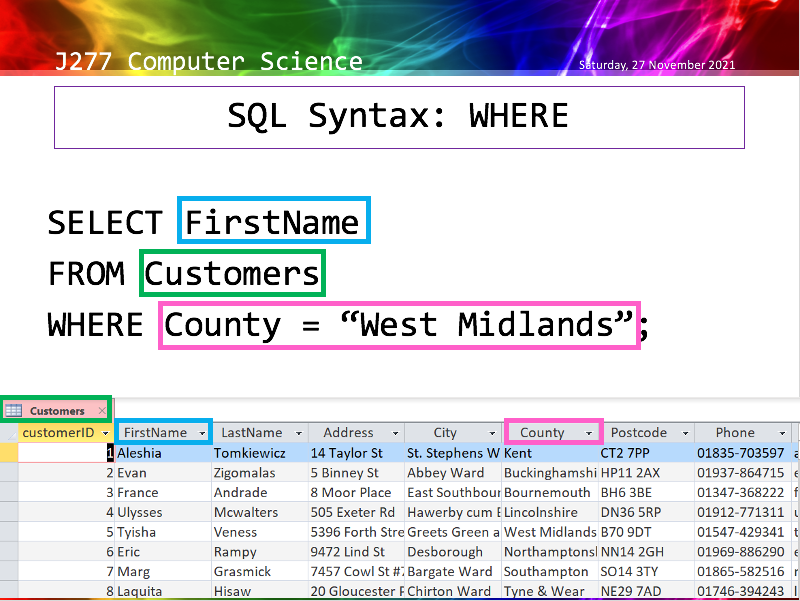The image size is (800, 601).
Task: Click the datasheet icon on the Customers tab
Action: [14, 410]
